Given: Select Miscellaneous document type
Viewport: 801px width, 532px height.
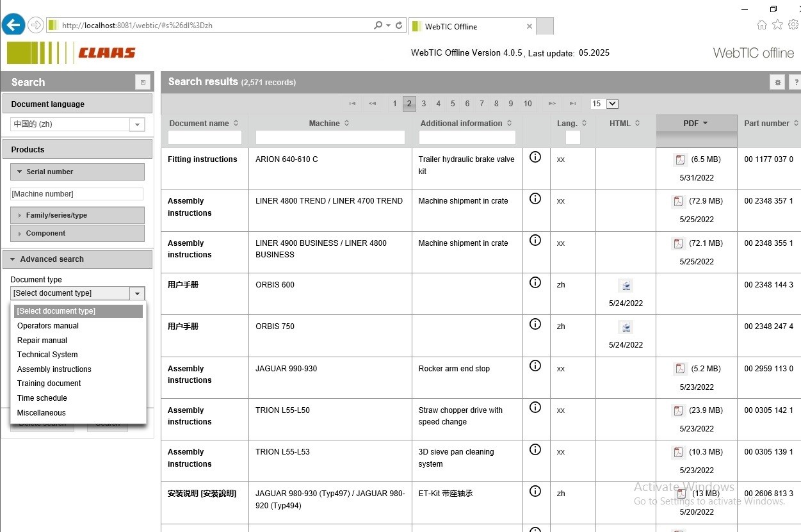Looking at the screenshot, I should [78, 413].
